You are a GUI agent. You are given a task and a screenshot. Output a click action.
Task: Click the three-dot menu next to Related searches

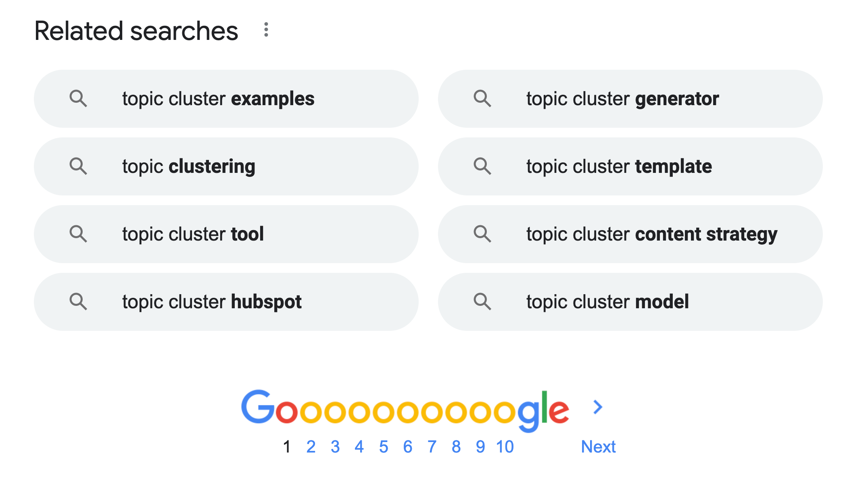point(267,29)
